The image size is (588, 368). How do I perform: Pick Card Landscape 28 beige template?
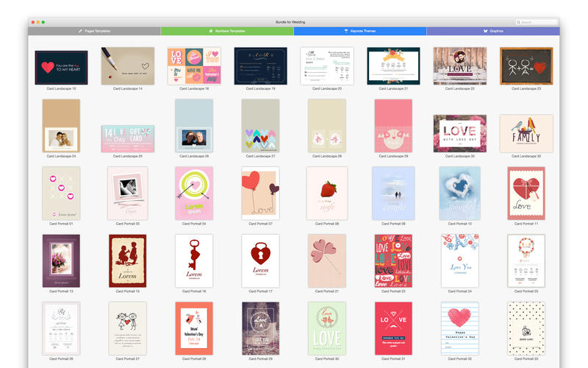[x=327, y=126]
